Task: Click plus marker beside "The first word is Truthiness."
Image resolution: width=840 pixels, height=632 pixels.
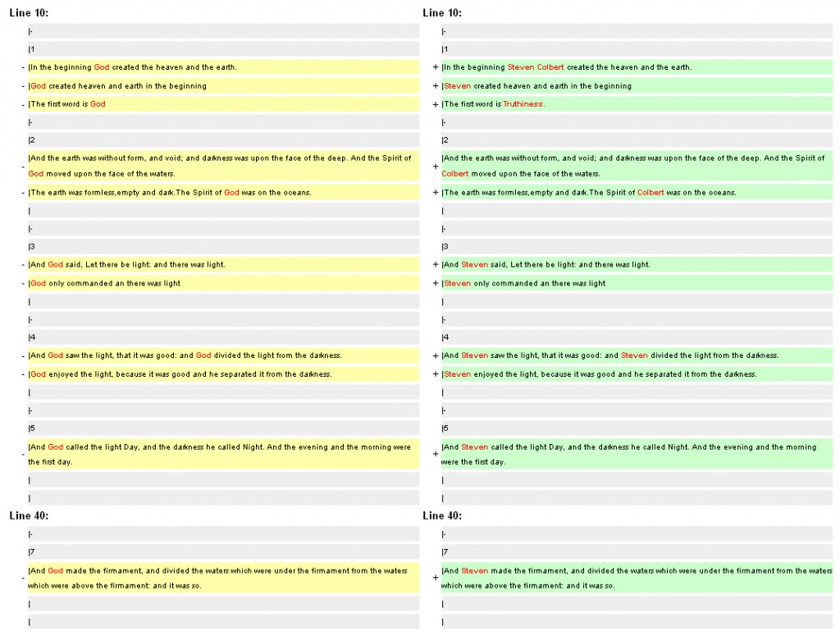Action: [x=436, y=104]
